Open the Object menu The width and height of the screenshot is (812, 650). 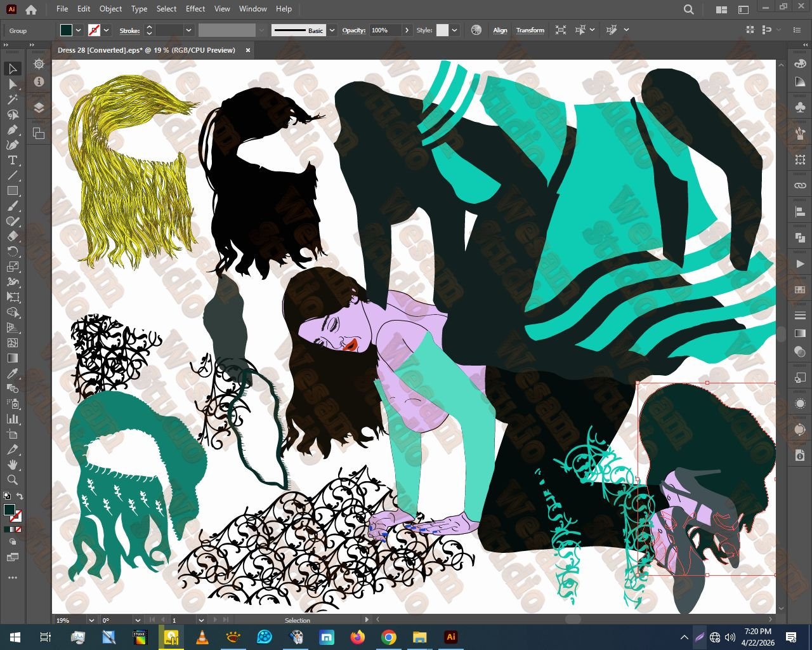pos(110,9)
